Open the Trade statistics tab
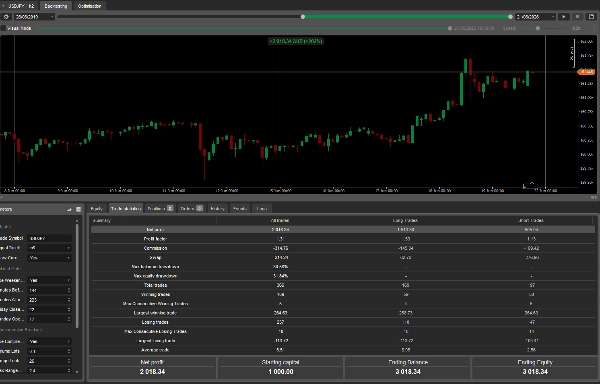Viewport: 600px width, 384px height. pyautogui.click(x=126, y=208)
